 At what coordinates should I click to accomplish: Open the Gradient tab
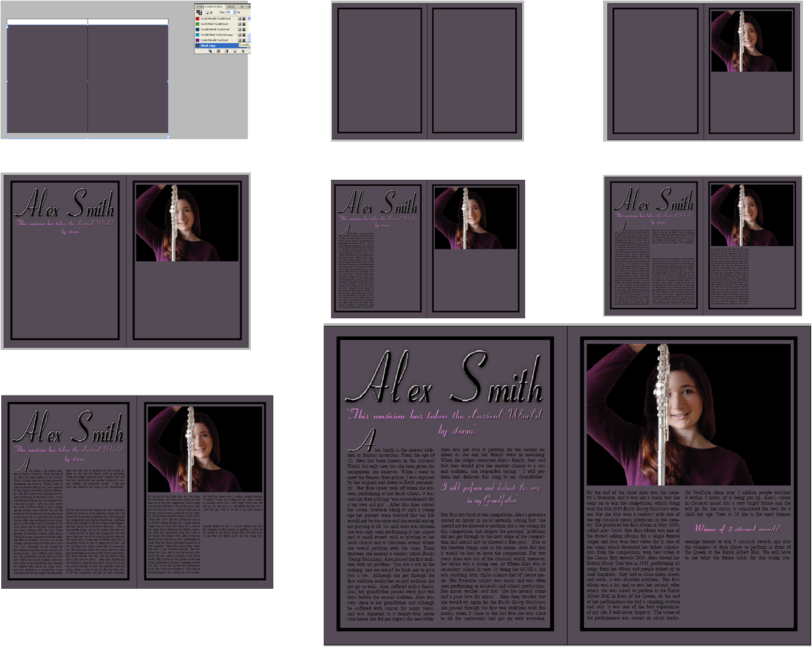click(x=231, y=6)
